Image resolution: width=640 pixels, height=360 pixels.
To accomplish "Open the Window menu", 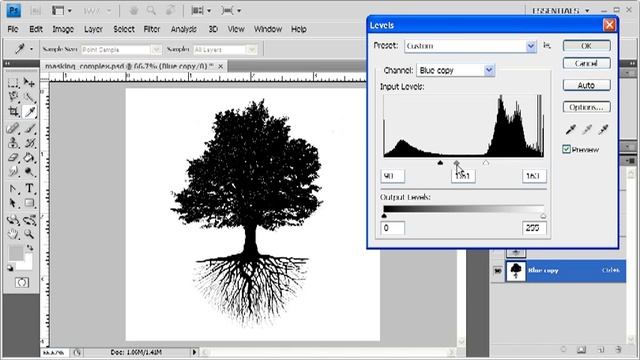I will [x=268, y=29].
